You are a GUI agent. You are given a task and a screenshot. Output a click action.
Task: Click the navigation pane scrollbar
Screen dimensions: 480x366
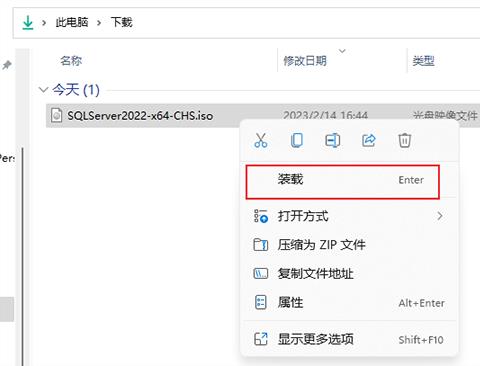coord(23,257)
